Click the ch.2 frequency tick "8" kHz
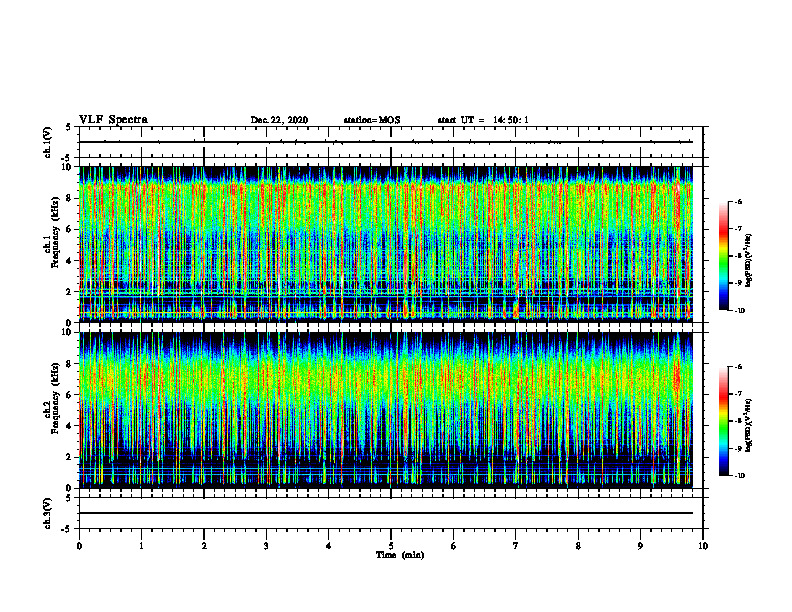The width and height of the screenshot is (792, 612). click(70, 364)
